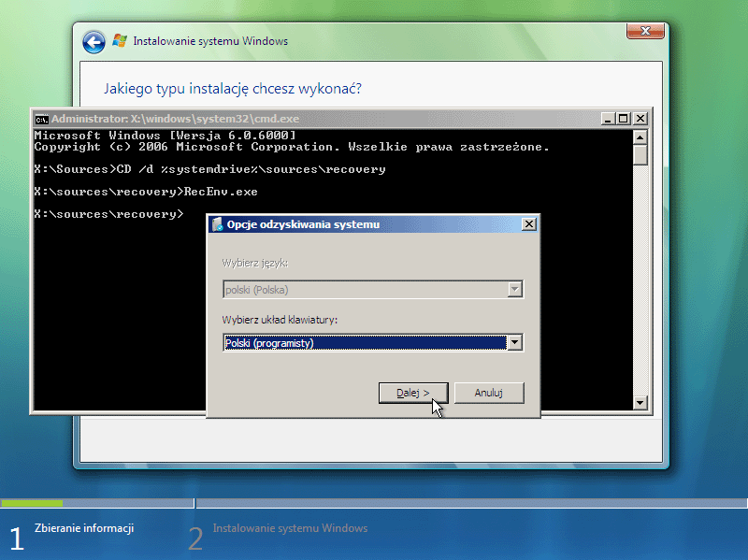
Task: Click the 'Microsoft Windows [Wersja 6.0.6000]' line
Action: coord(165,136)
